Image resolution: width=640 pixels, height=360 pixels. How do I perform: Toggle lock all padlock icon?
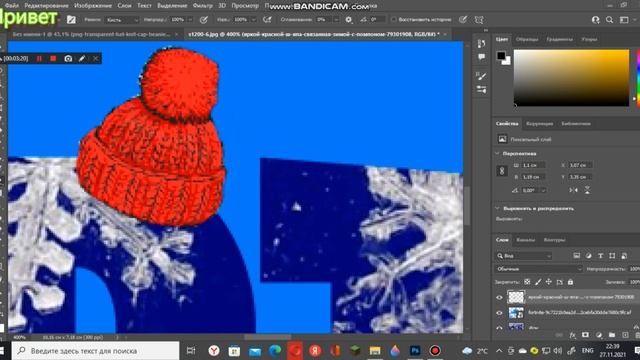click(x=570, y=282)
